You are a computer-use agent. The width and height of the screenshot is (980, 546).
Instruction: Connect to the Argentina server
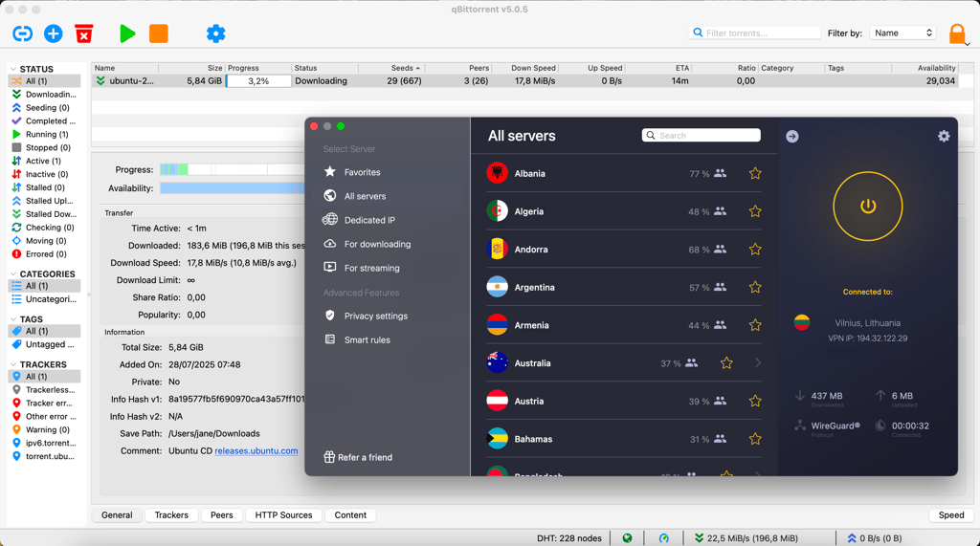(x=624, y=288)
